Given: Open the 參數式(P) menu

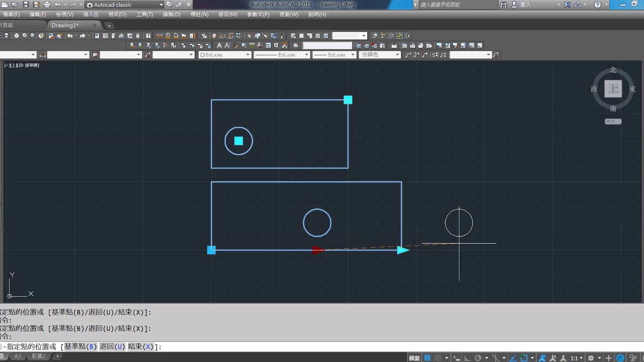Looking at the screenshot, I should [x=258, y=15].
